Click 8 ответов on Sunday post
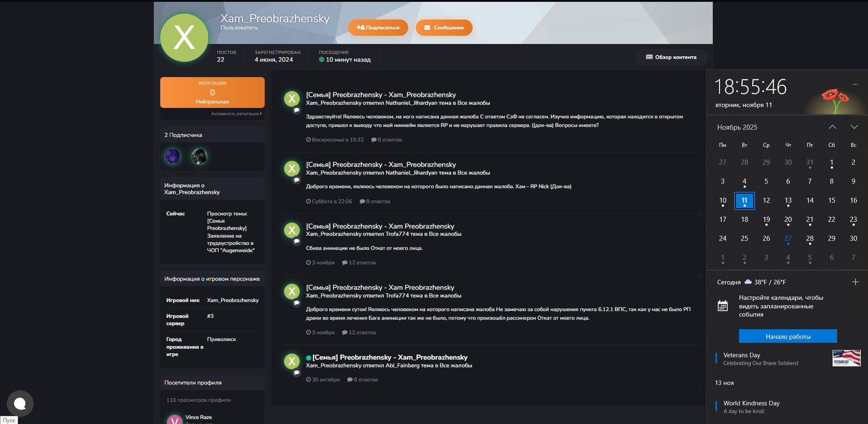Image resolution: width=868 pixels, height=424 pixels. [x=387, y=140]
